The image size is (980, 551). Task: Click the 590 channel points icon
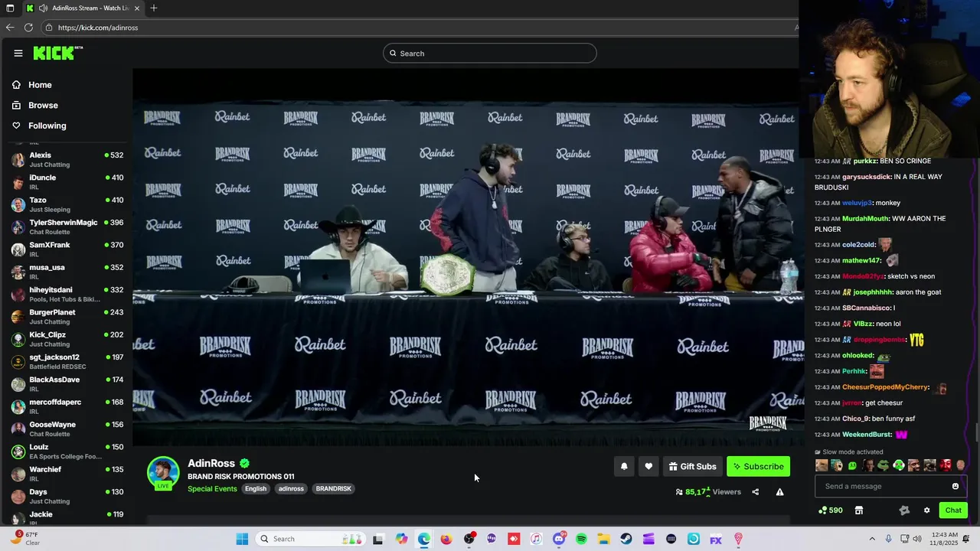point(831,510)
